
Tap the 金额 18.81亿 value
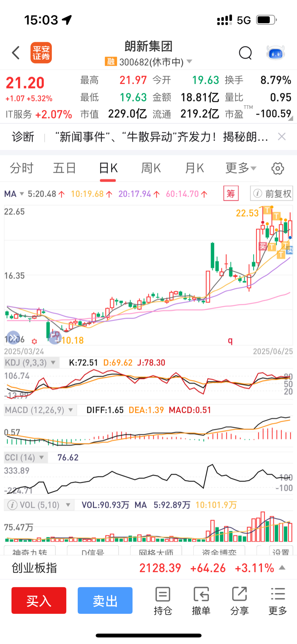point(200,97)
